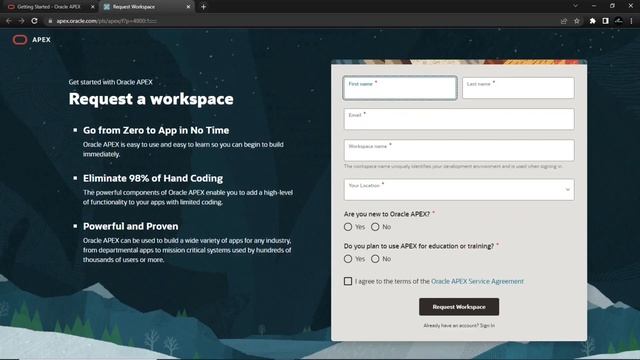Check the agree to terms checkbox
The width and height of the screenshot is (640, 360).
click(348, 281)
